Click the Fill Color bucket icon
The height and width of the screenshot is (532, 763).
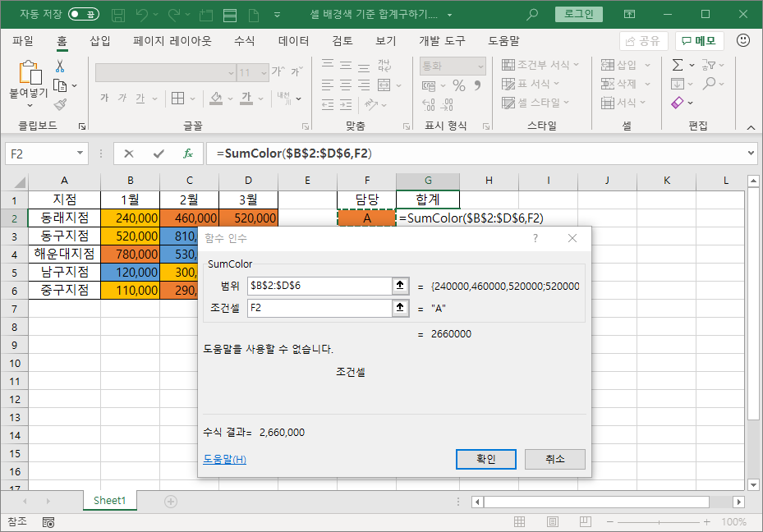click(x=216, y=99)
